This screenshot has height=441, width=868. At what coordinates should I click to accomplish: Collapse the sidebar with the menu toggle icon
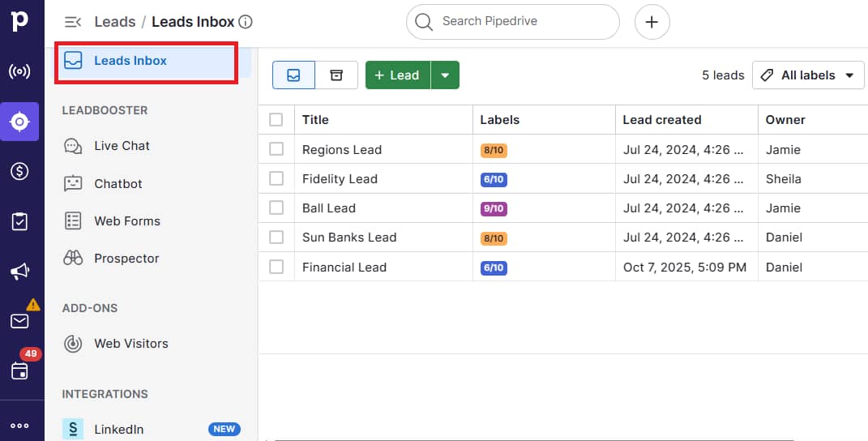point(72,22)
